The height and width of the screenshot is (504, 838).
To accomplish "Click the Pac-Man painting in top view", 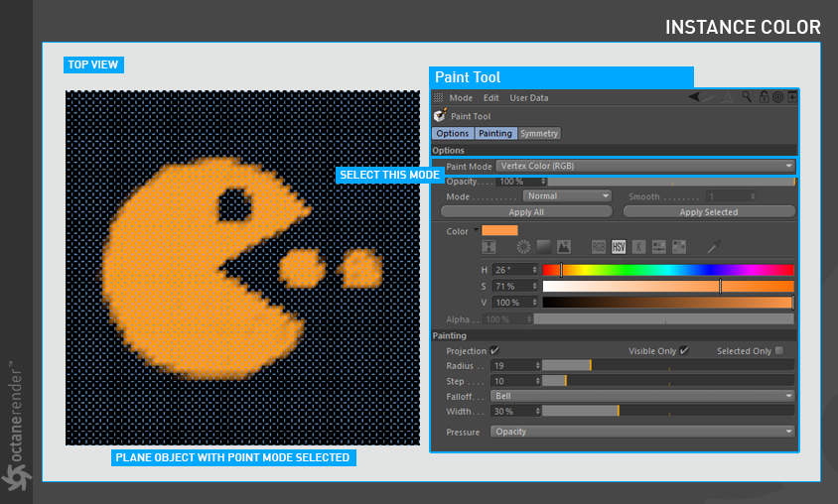I will coord(209,268).
